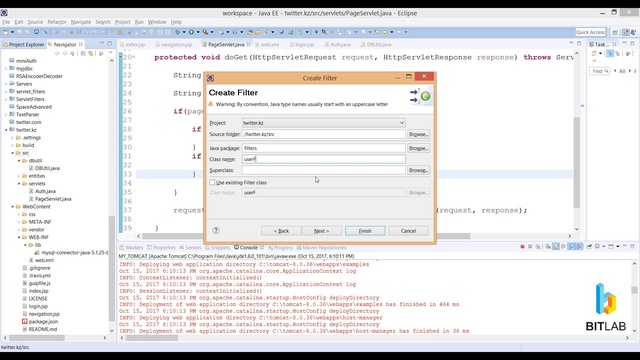This screenshot has height=360, width=640.
Task: Click Cancel in Create Filter dialog
Action: [408, 231]
